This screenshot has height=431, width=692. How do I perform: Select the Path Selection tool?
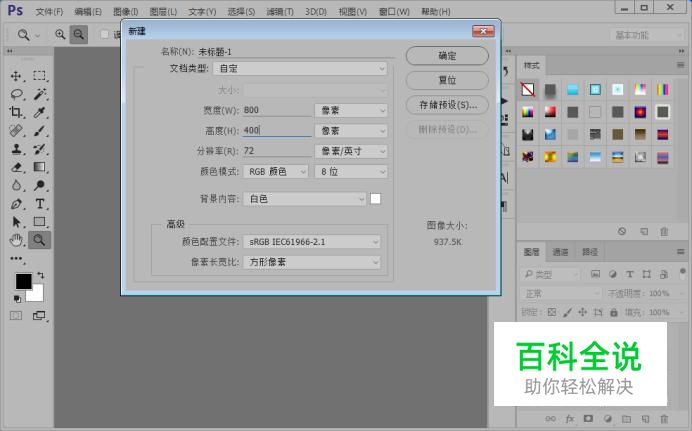[x=16, y=221]
